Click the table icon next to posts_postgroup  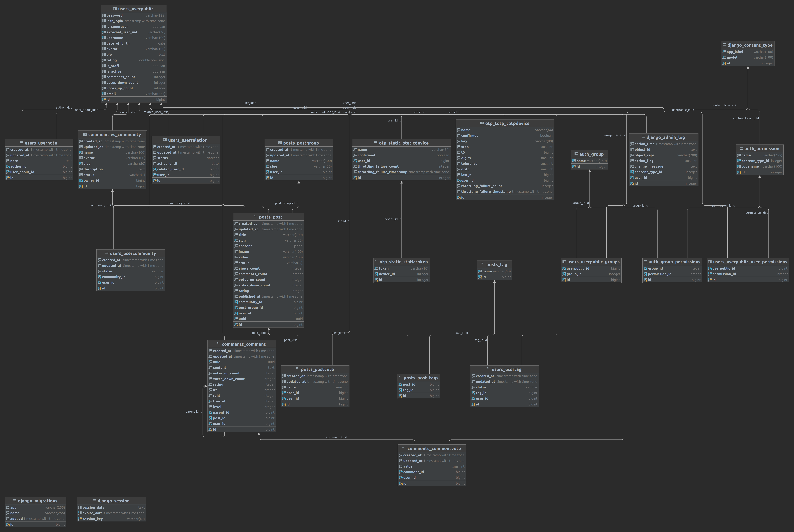(280, 143)
